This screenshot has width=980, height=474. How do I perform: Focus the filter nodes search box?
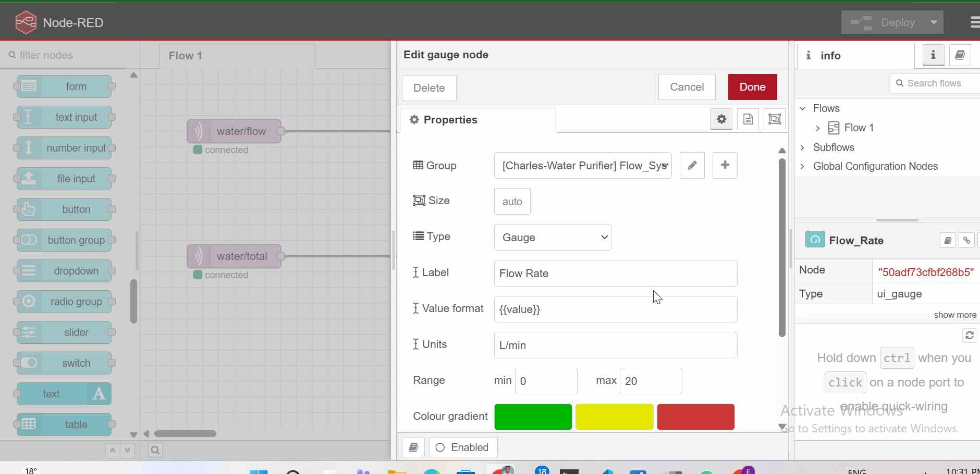pos(70,55)
